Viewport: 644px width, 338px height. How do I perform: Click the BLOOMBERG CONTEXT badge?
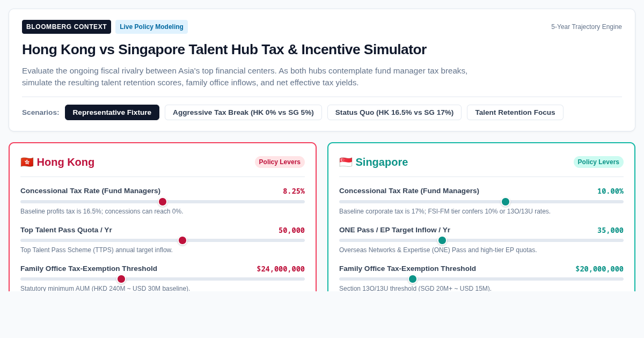pos(67,27)
